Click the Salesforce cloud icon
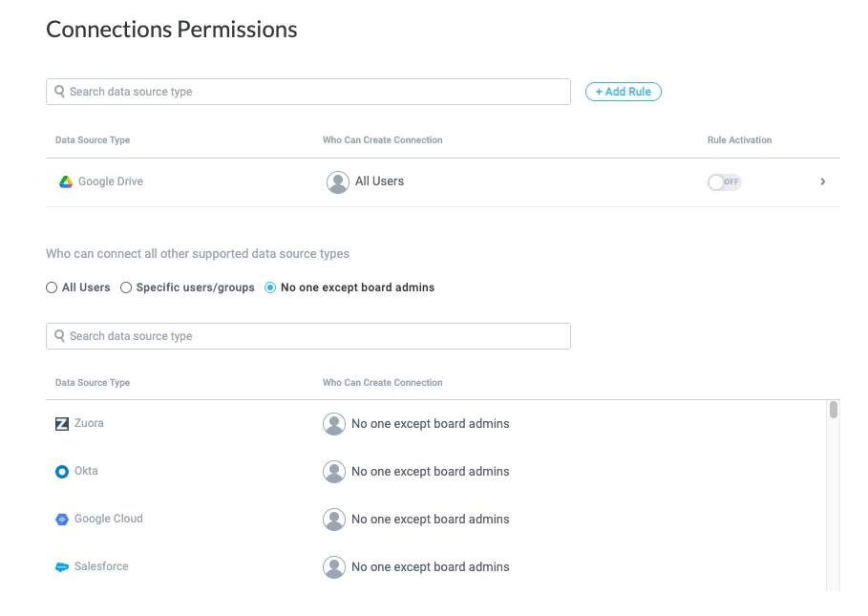The height and width of the screenshot is (616, 868). pyautogui.click(x=62, y=567)
